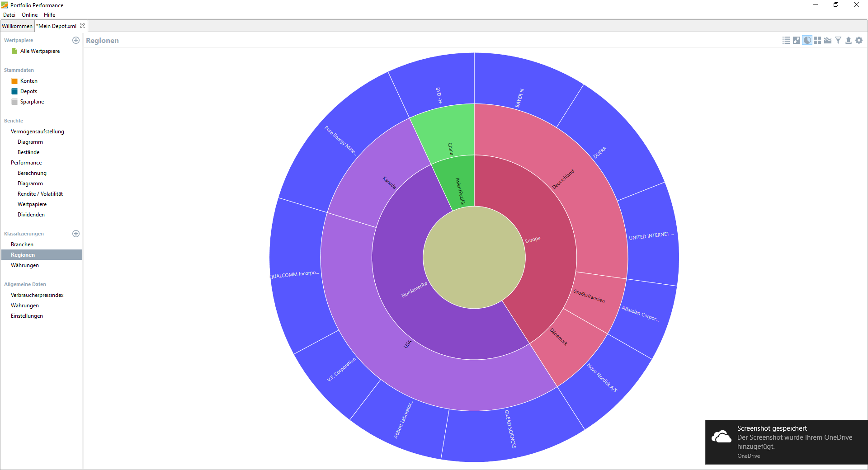Click green Alle Wertpapiere document icon

point(14,51)
